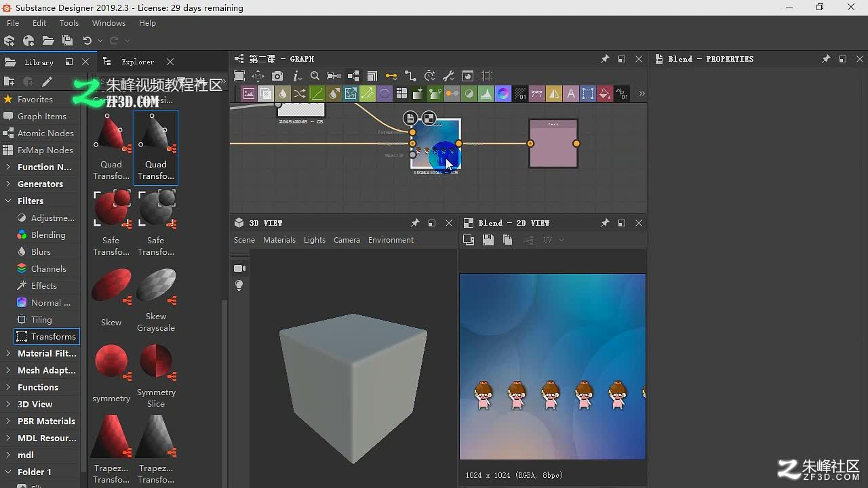
Task: Open the File menu
Action: 13,23
